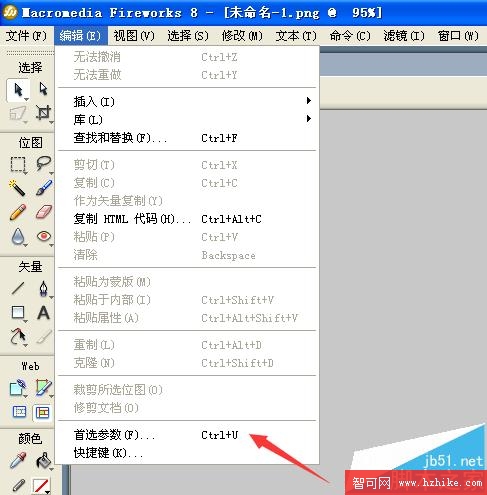Select the Eraser tool
The height and width of the screenshot is (495, 487).
click(x=44, y=212)
